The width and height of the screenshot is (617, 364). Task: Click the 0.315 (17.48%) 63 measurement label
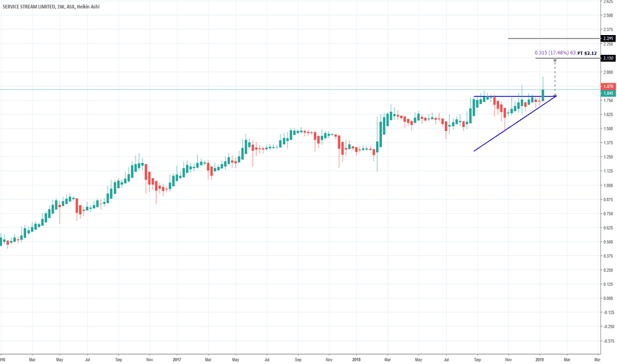pos(555,53)
